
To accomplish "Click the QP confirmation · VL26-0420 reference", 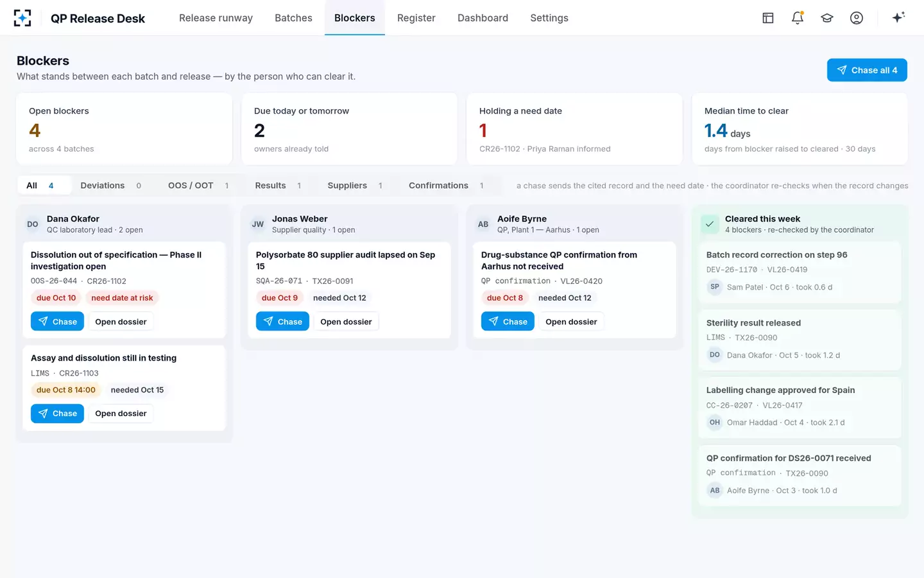I will click(542, 281).
